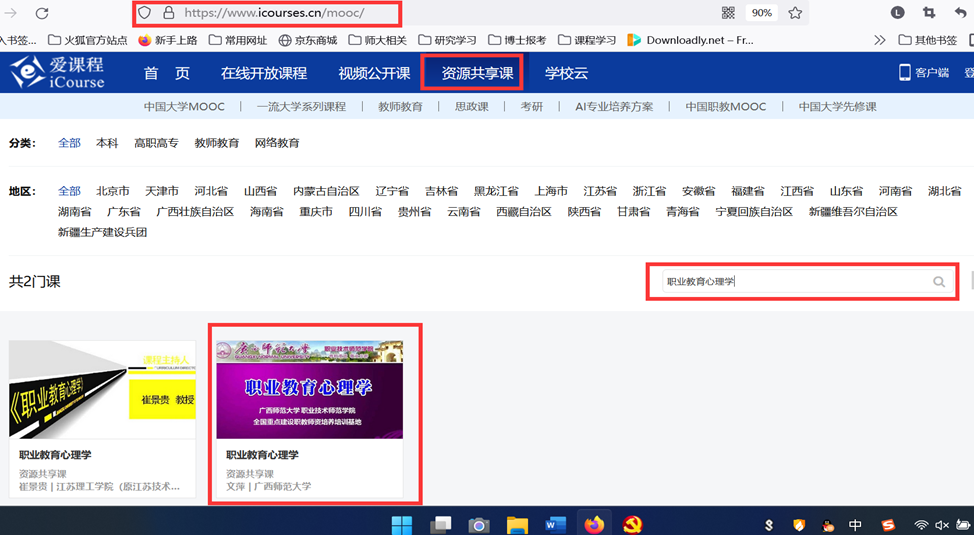Image resolution: width=974 pixels, height=535 pixels.
Task: Open File Explorer from taskbar
Action: [517, 526]
